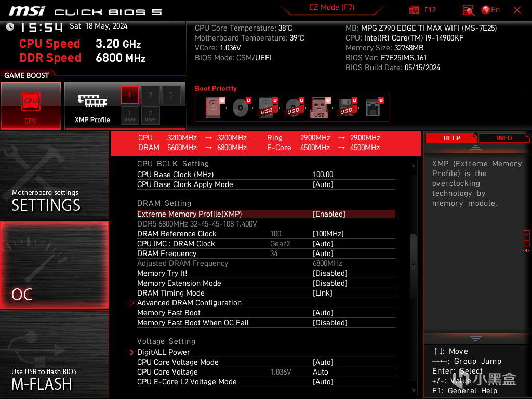The height and width of the screenshot is (399, 532).
Task: Select XMP profile 2
Action: pyautogui.click(x=150, y=95)
